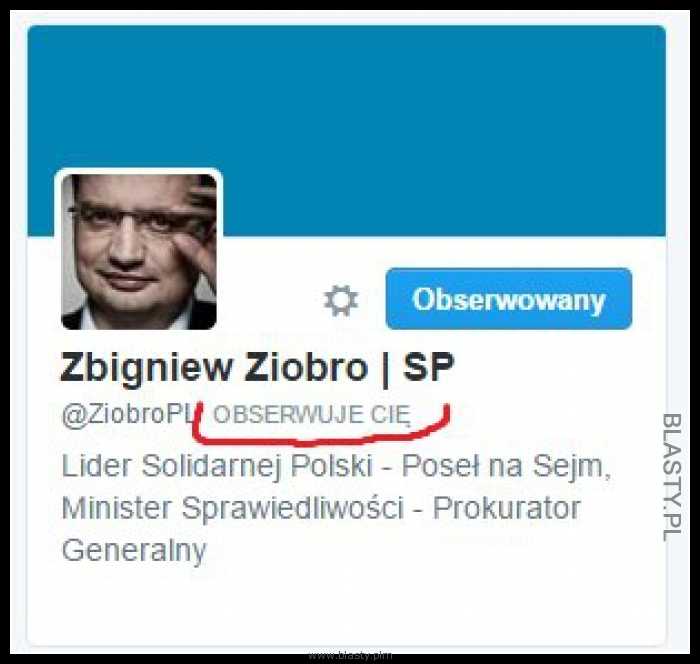Click the empty card area below the bio
This screenshot has height=664, width=700.
coord(346,605)
